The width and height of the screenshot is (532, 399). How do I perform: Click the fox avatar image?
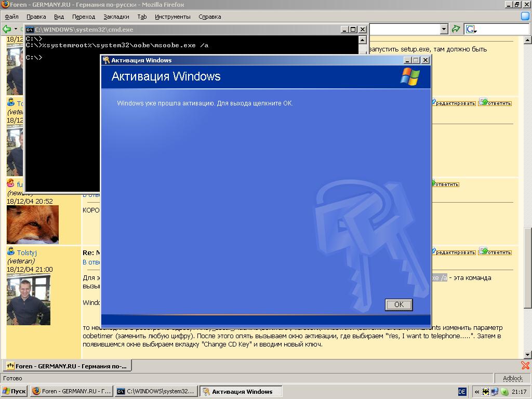click(x=33, y=224)
